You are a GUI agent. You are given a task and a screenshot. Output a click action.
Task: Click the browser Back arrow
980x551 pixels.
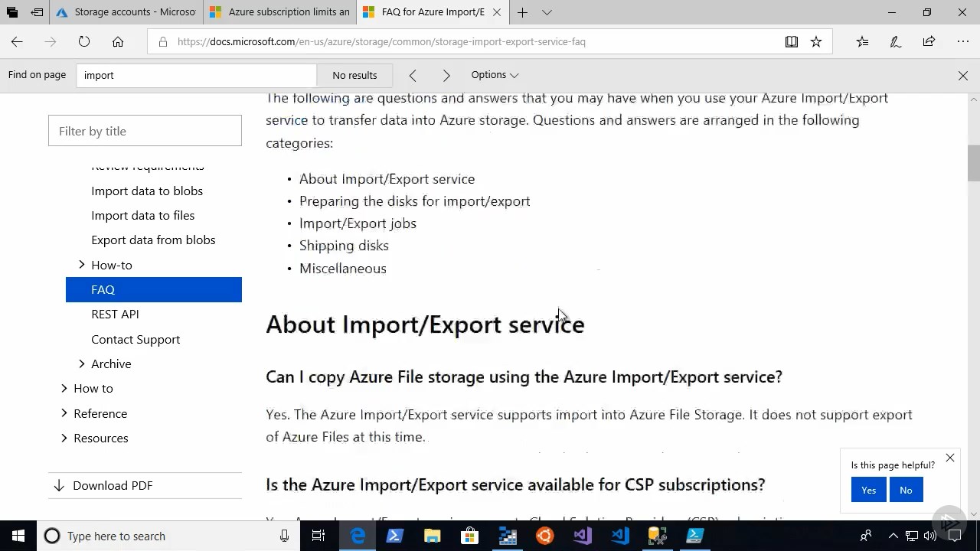pyautogui.click(x=17, y=41)
